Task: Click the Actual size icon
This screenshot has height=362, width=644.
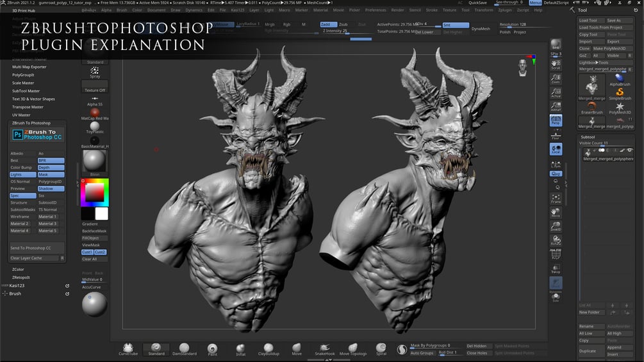Action: [556, 92]
